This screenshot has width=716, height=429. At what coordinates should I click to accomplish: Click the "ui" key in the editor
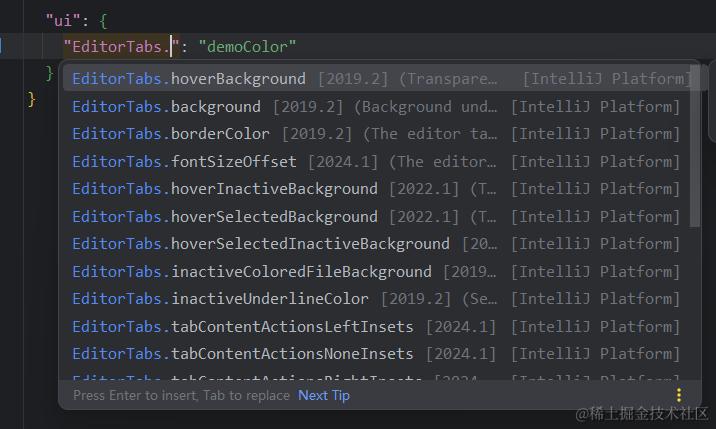(63, 21)
